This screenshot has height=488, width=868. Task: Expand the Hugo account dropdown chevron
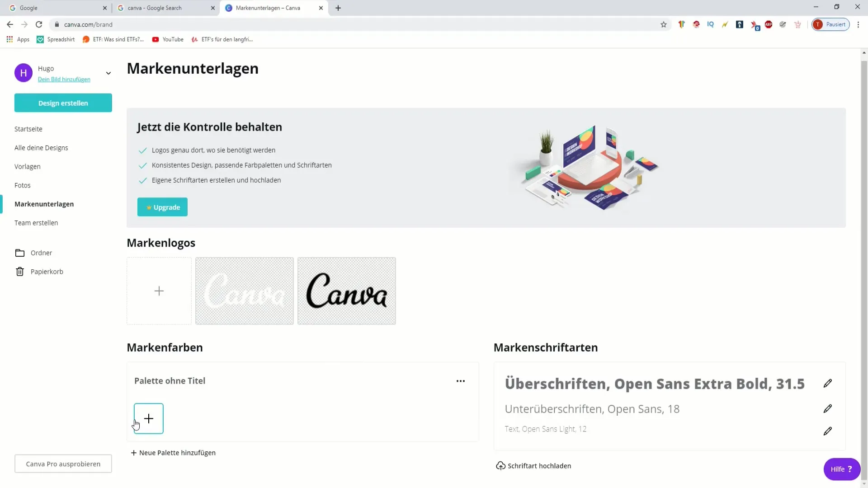[x=108, y=73]
